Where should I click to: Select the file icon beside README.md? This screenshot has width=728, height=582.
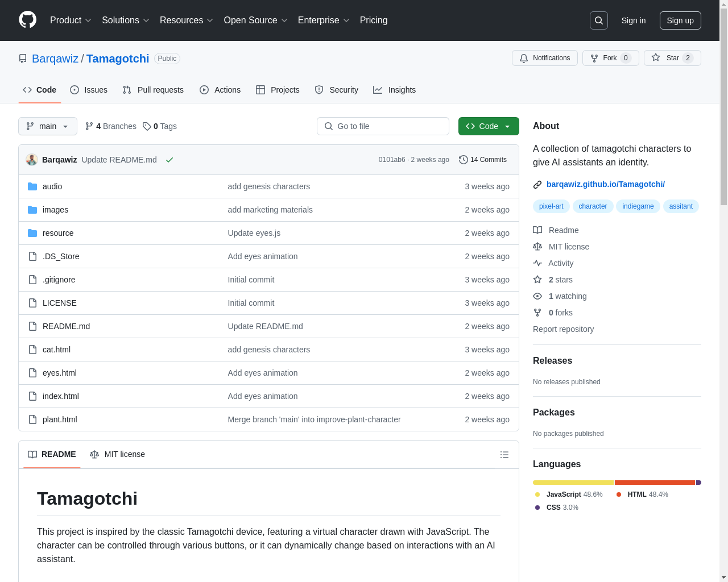(32, 326)
